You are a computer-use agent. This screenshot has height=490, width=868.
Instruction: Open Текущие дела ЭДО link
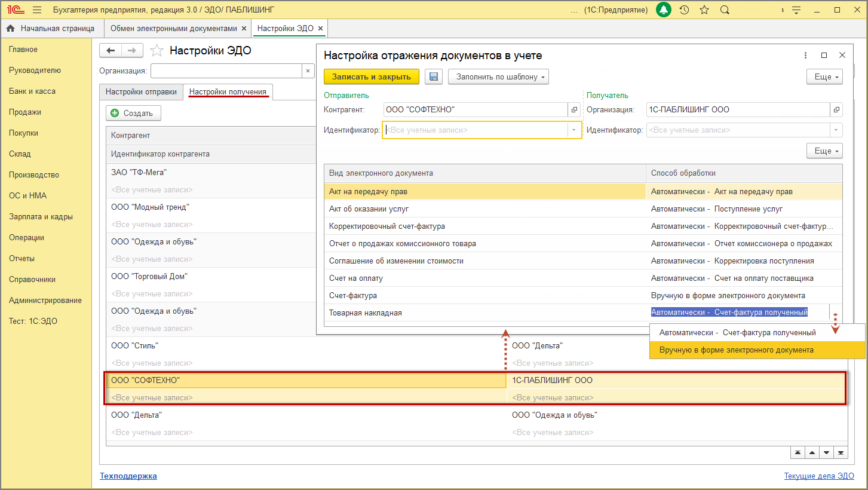[x=819, y=476]
